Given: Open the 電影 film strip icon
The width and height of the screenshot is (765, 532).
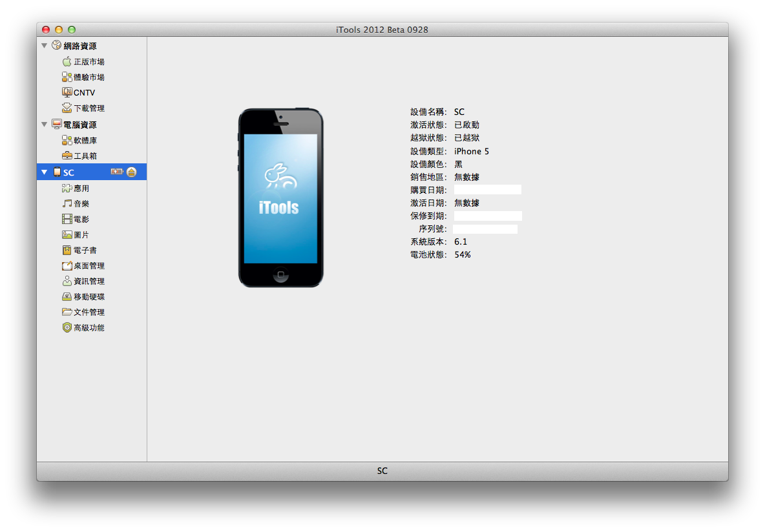Looking at the screenshot, I should click(67, 219).
